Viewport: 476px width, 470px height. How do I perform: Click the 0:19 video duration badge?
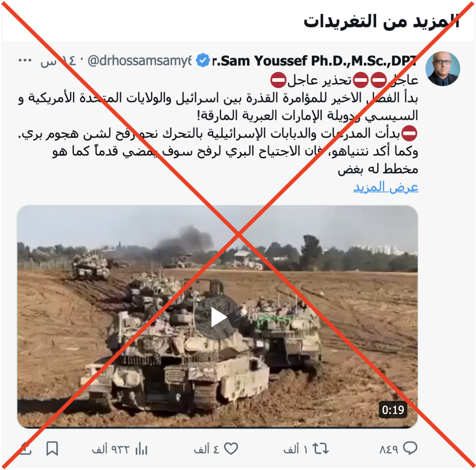[x=393, y=410]
